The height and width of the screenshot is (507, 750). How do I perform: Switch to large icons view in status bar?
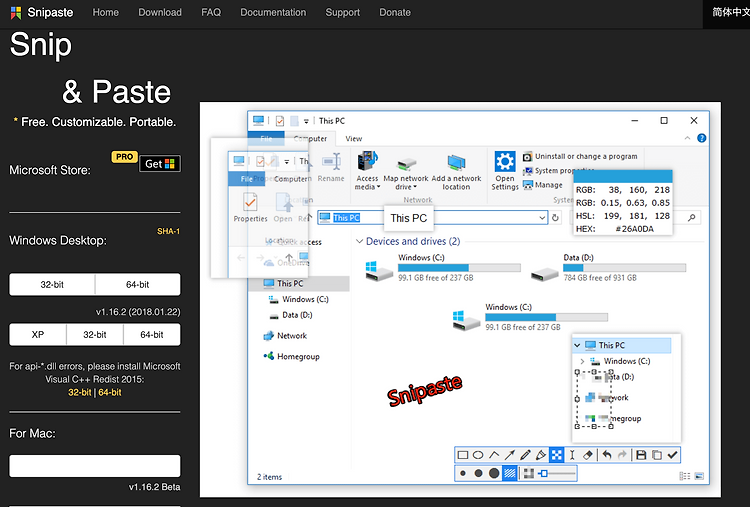click(x=699, y=476)
